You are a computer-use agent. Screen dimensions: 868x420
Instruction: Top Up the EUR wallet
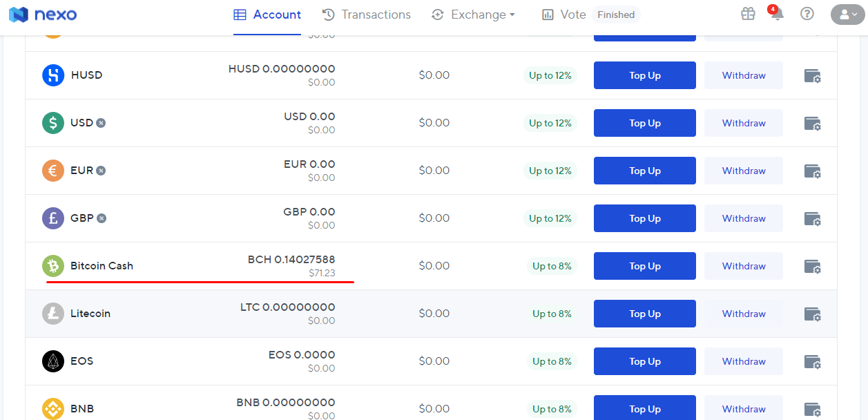coord(645,171)
